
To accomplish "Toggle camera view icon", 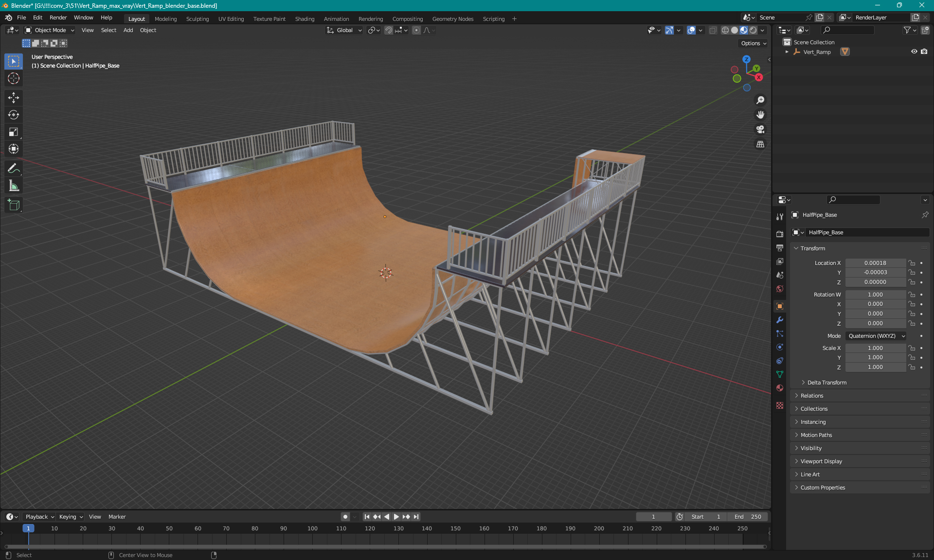I will click(760, 129).
